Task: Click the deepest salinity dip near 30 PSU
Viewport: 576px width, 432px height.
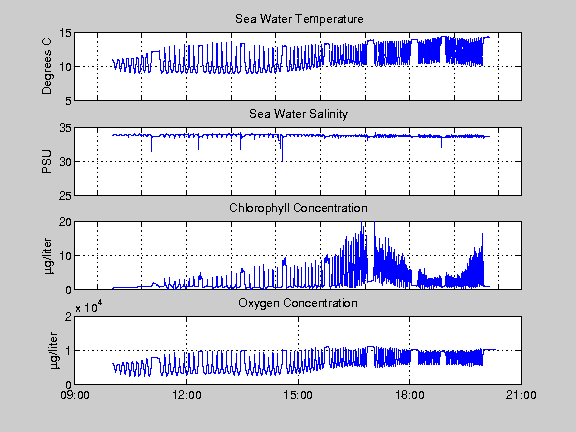Action: [282, 156]
